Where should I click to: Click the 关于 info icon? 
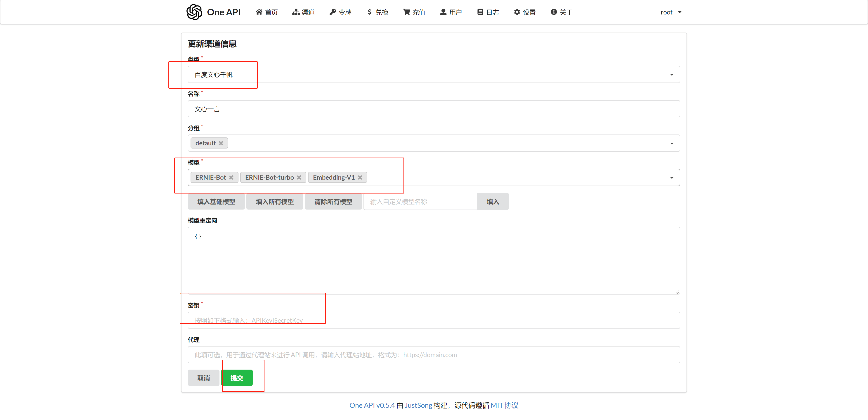click(x=554, y=12)
